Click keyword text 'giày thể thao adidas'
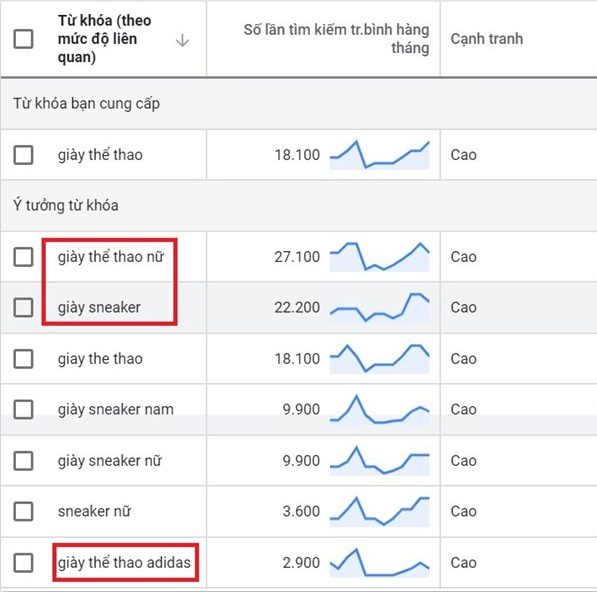Screen dimensions: 597x592 click(124, 563)
